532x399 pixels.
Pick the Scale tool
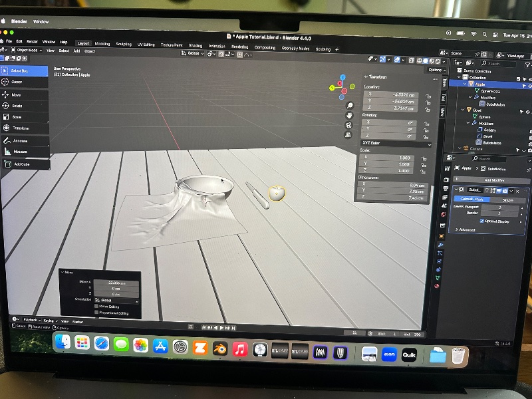tap(17, 117)
